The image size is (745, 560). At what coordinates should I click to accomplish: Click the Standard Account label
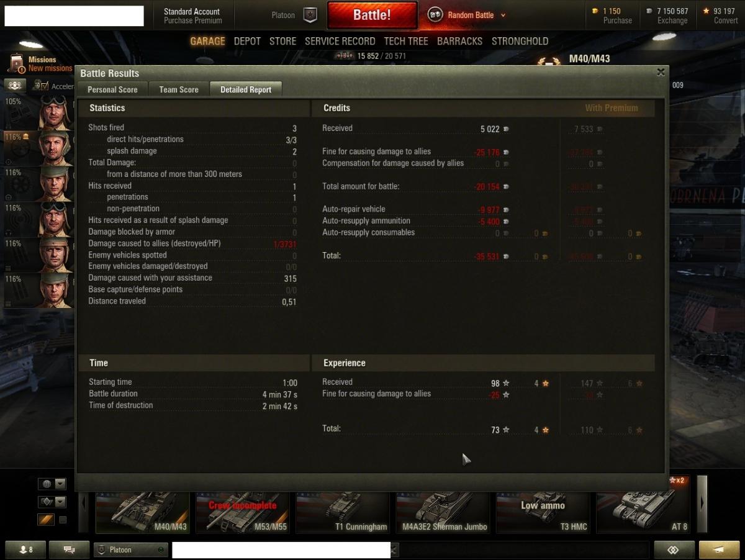191,11
